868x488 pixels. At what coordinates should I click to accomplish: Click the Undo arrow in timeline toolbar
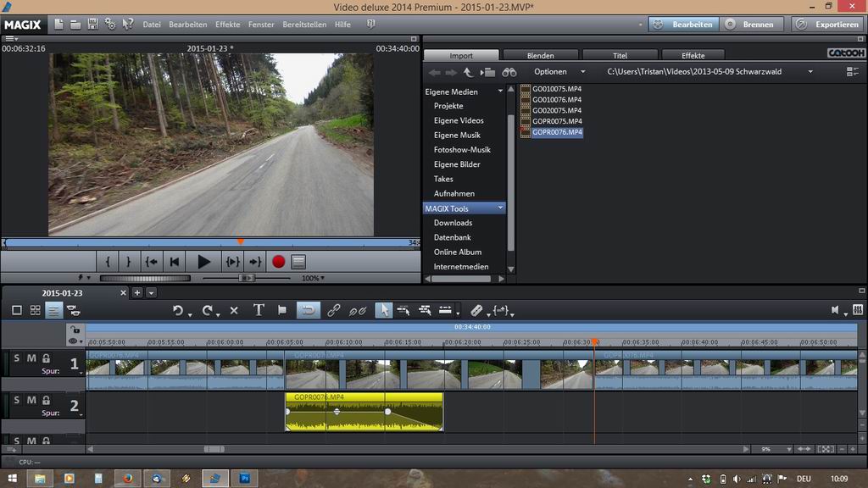178,311
